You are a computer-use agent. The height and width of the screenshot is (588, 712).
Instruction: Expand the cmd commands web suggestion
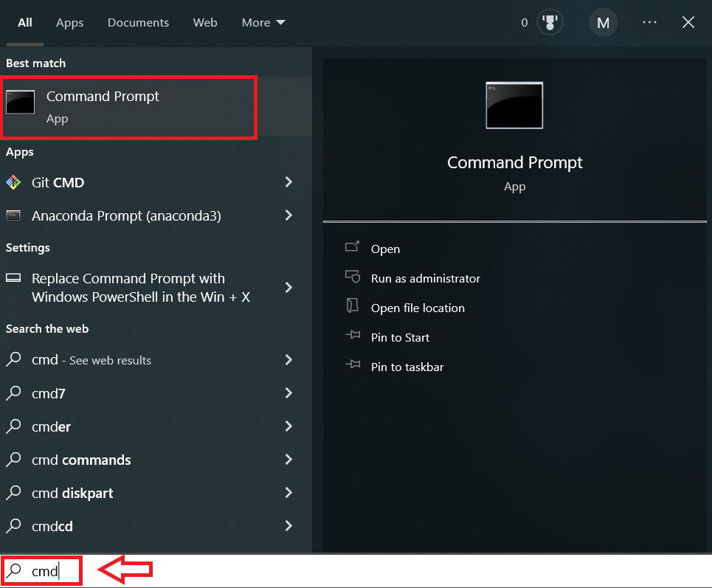point(288,460)
